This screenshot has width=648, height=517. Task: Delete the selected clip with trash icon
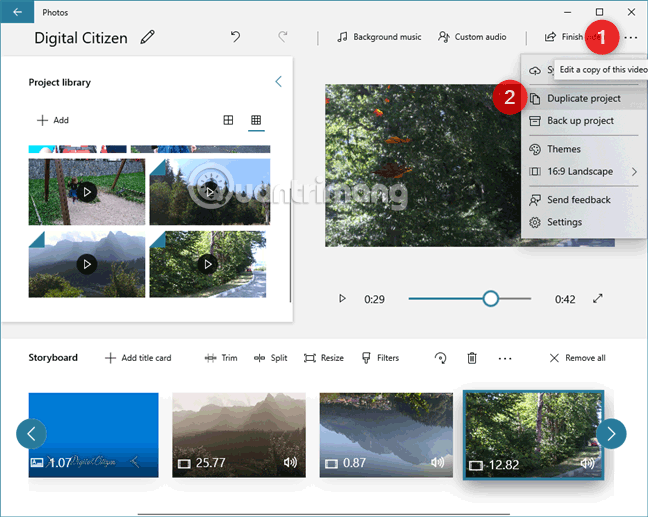(472, 358)
